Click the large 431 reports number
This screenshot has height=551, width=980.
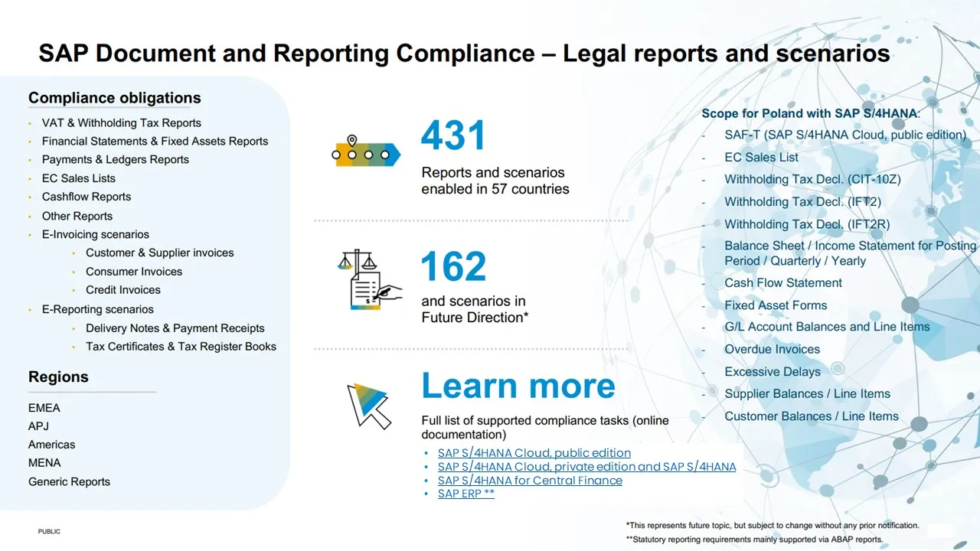(x=453, y=136)
